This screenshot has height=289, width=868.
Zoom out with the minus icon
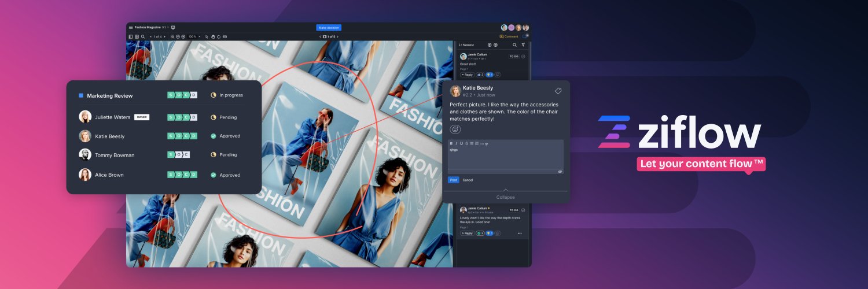point(178,36)
